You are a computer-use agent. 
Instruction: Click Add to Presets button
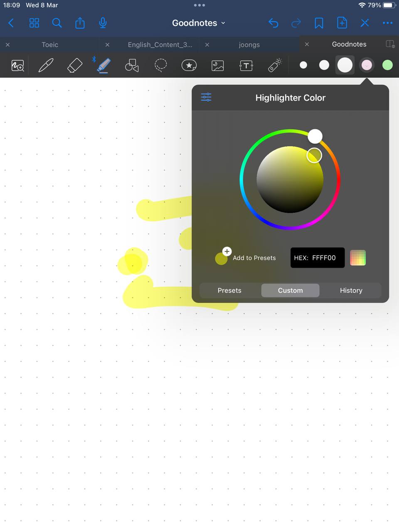(x=246, y=258)
